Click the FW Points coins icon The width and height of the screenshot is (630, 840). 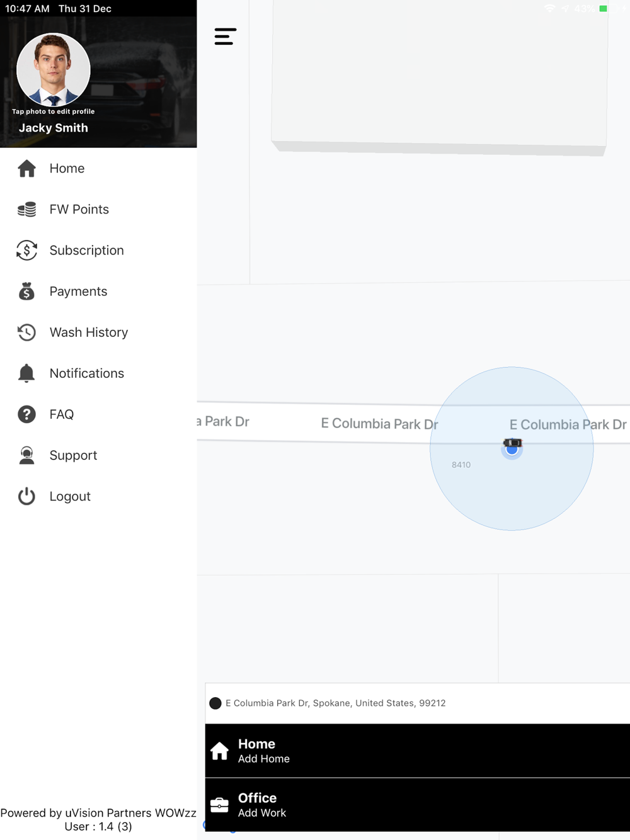(x=26, y=210)
